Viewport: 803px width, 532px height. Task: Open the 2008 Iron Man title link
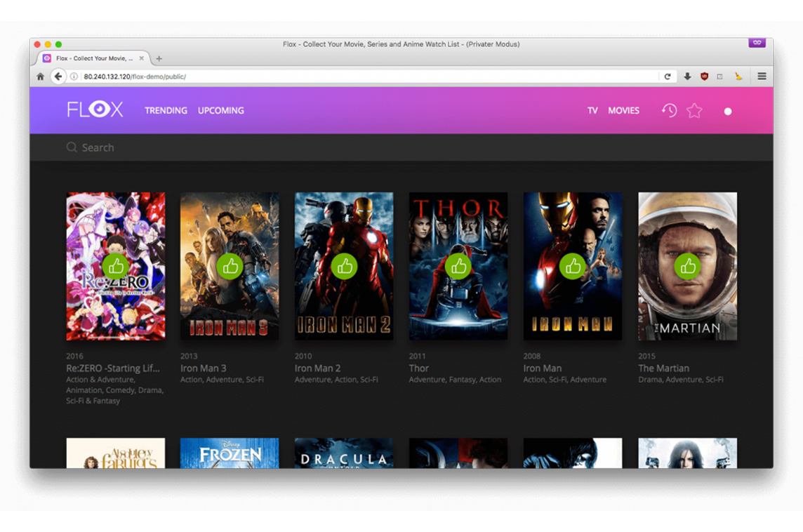pos(543,368)
